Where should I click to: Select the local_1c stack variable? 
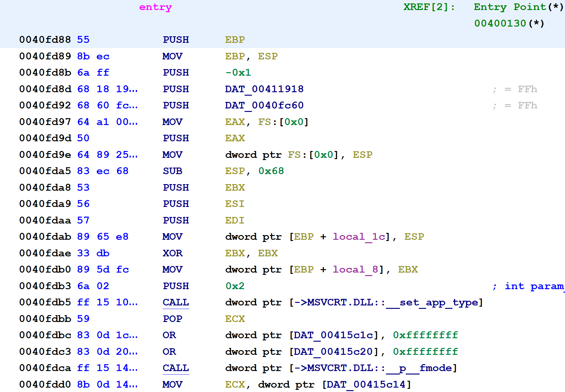(x=359, y=237)
